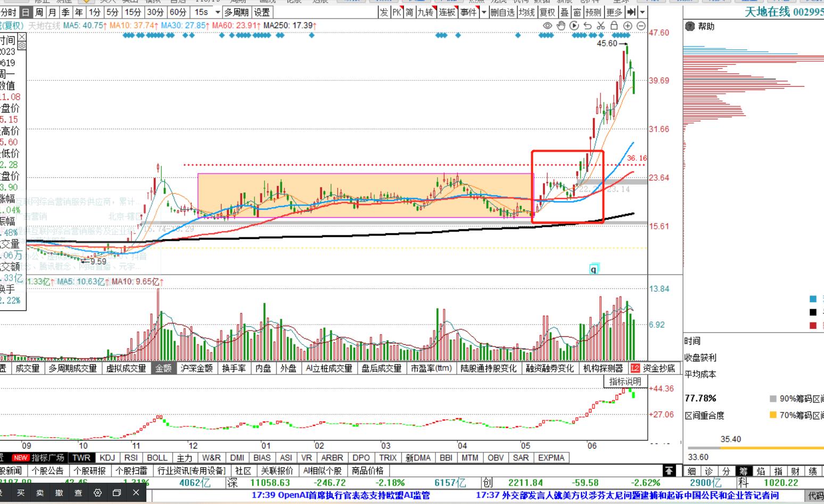Select the scissors cut tool
Screen dimensions: 824x504
pos(601,26)
